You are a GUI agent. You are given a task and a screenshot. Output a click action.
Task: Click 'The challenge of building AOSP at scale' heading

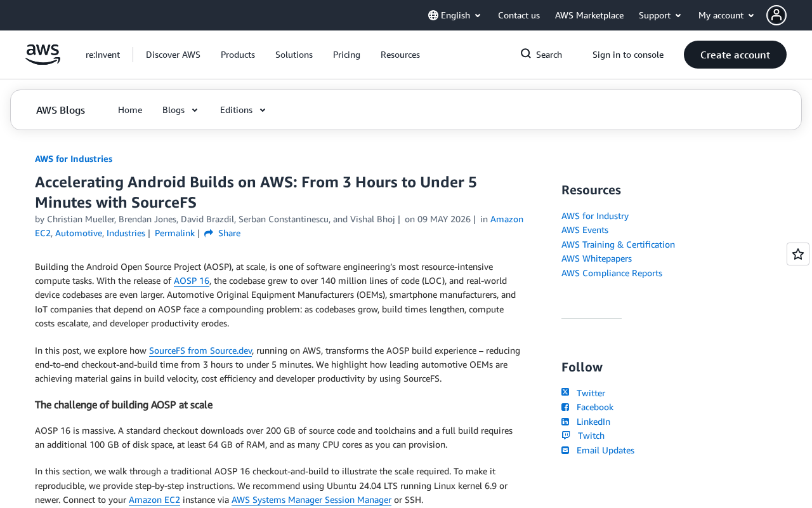point(124,404)
